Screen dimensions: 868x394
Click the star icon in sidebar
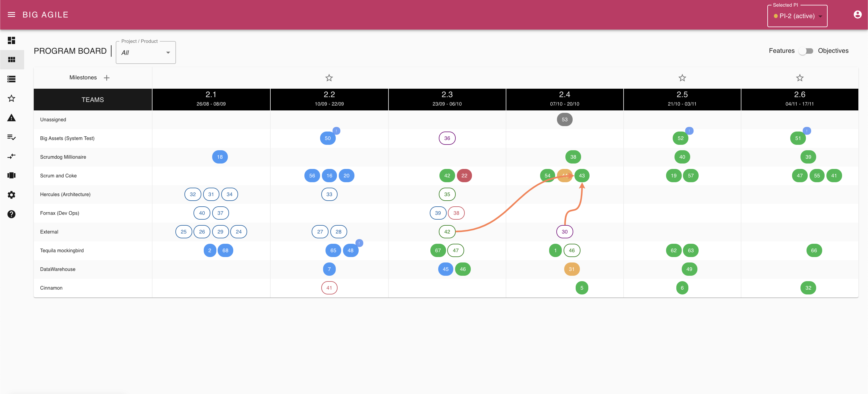tap(11, 98)
